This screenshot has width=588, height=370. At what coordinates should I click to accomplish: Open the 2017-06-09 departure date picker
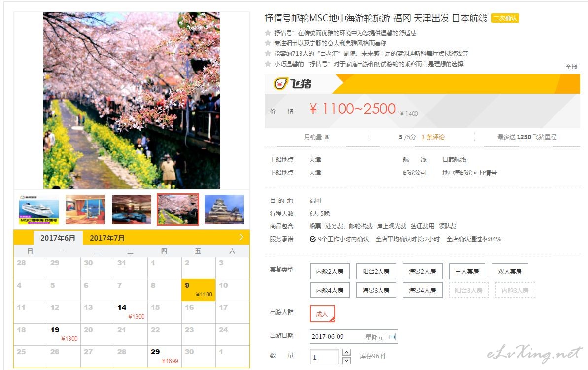pos(353,336)
